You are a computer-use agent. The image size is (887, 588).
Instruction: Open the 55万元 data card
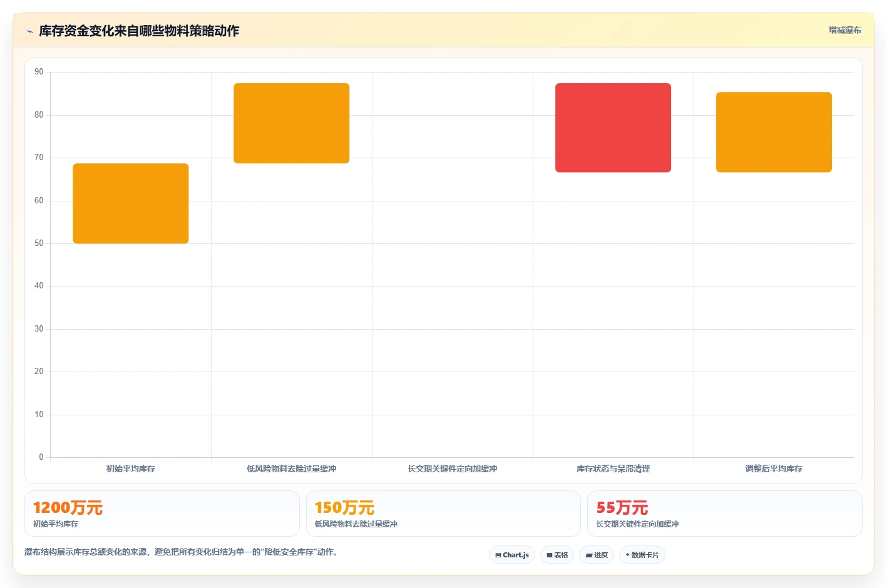click(x=725, y=514)
